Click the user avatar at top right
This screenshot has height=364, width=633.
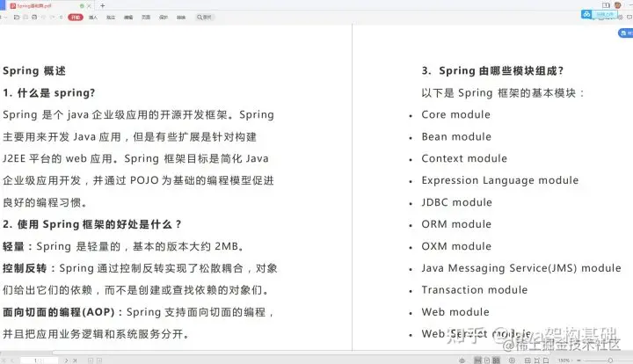tap(618, 5)
